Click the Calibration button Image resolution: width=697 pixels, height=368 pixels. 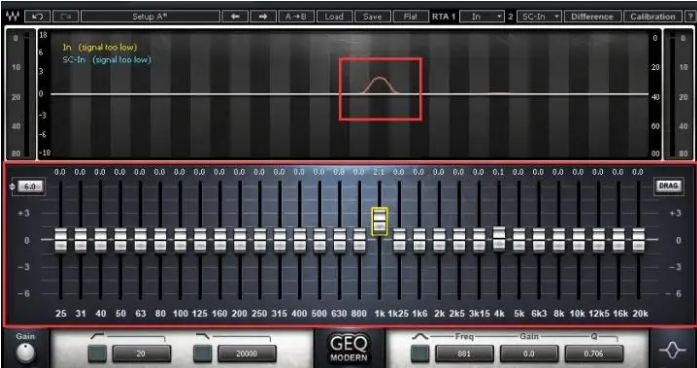point(652,17)
